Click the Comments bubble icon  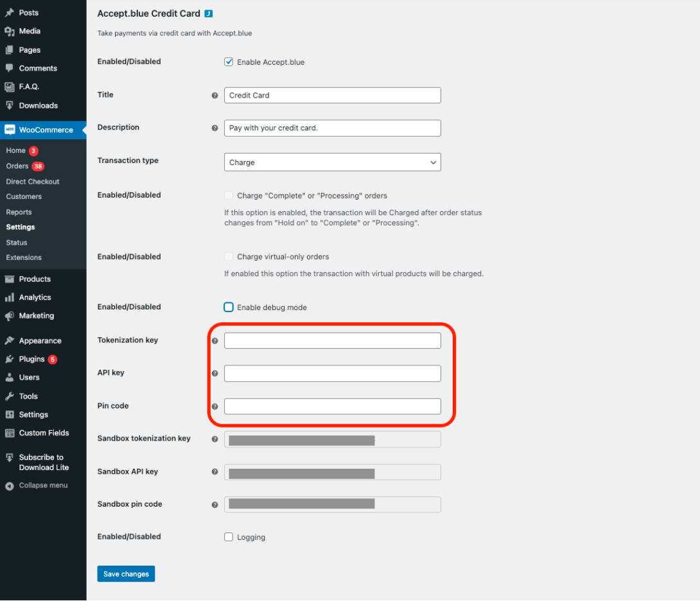click(x=10, y=68)
